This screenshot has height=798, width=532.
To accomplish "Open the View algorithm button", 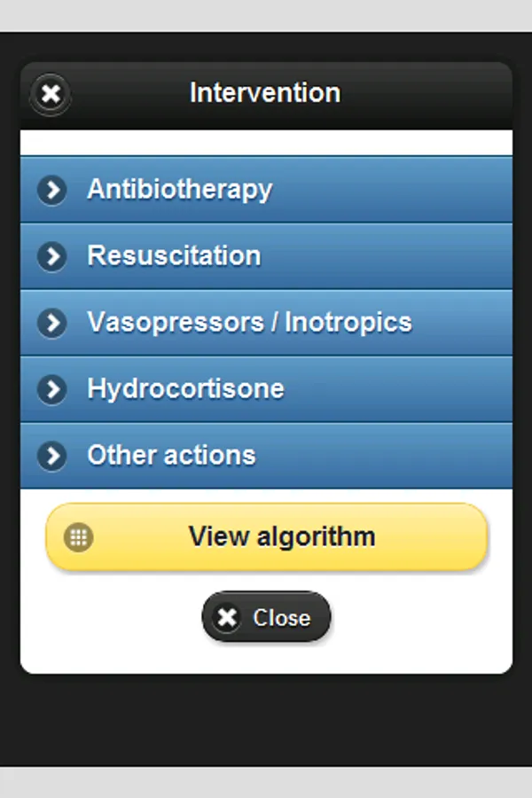I will [280, 536].
